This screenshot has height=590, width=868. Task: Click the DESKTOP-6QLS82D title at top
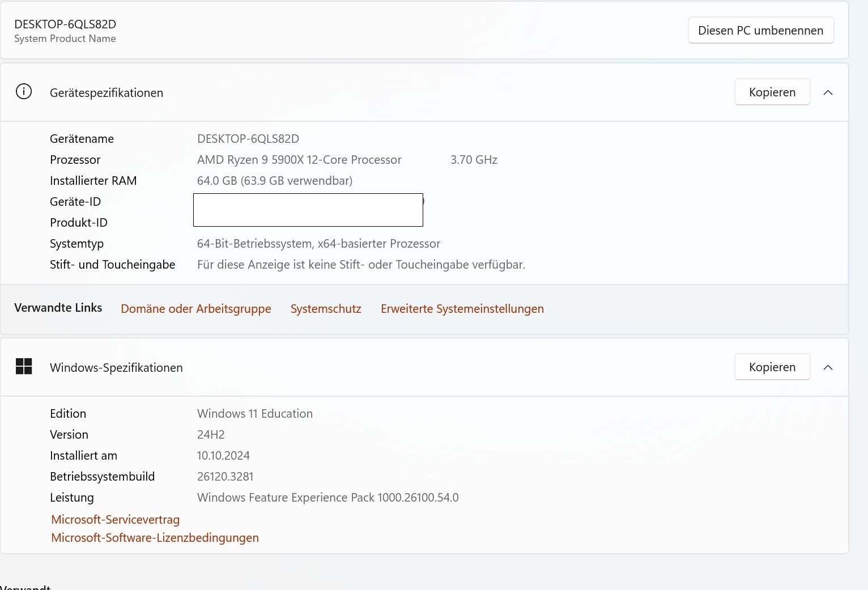click(65, 24)
